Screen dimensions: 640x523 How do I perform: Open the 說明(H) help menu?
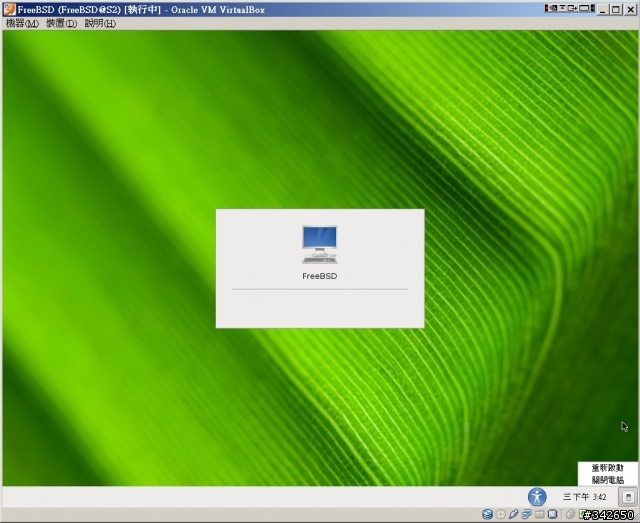point(100,23)
